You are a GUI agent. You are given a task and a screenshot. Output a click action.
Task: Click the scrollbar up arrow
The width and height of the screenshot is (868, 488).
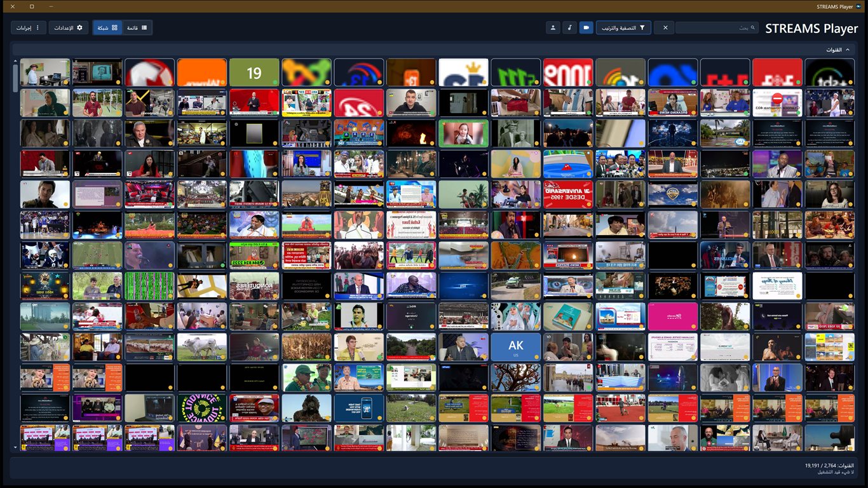point(15,61)
